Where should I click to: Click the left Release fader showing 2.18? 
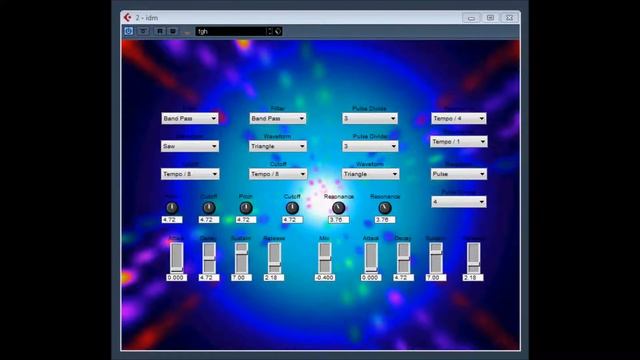tap(274, 258)
